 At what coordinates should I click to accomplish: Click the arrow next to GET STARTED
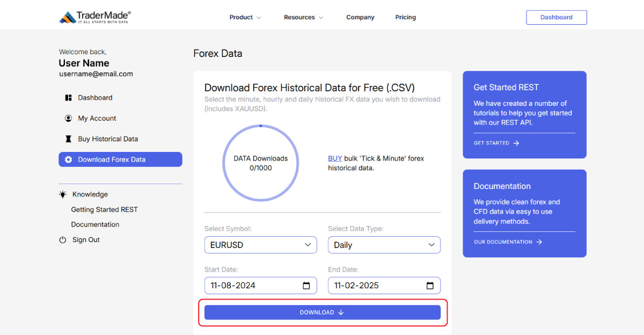click(x=516, y=143)
